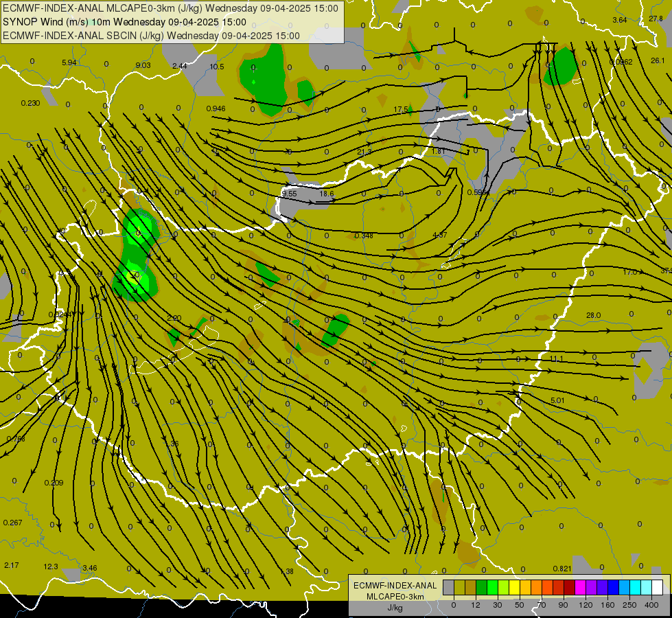Image resolution: width=672 pixels, height=618 pixels.
Task: Click the map value 2.44
Action: point(180,66)
